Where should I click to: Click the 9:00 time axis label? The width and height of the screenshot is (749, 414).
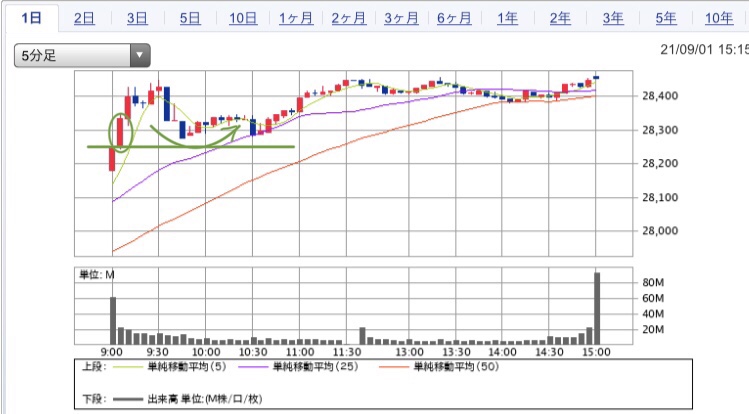pyautogui.click(x=111, y=352)
